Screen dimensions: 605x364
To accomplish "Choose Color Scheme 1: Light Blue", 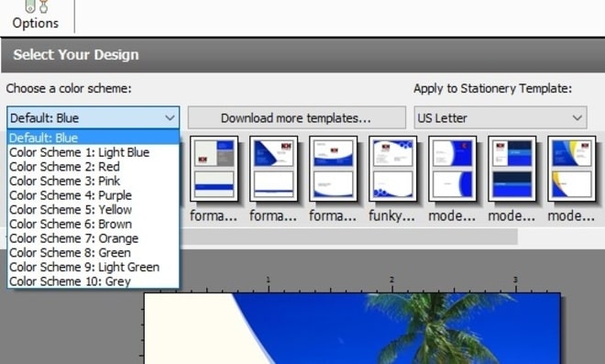I will coord(93,152).
